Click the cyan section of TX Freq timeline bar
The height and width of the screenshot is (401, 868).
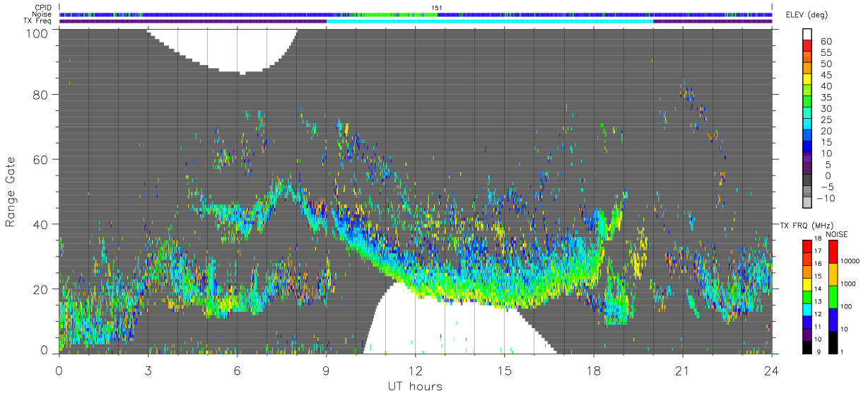pos(490,21)
